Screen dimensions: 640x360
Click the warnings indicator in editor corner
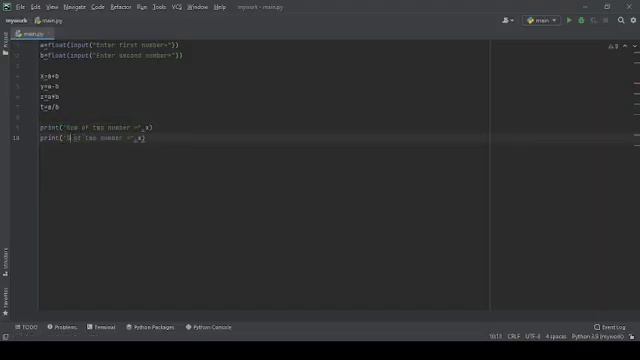[613, 46]
